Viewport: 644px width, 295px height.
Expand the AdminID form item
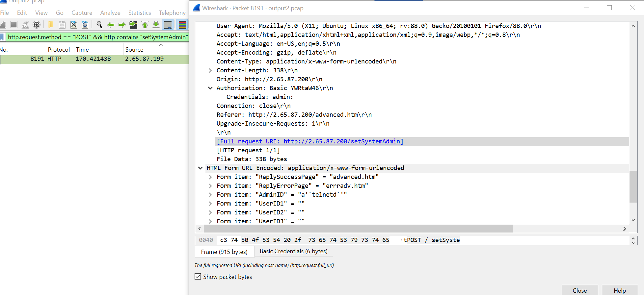point(210,195)
